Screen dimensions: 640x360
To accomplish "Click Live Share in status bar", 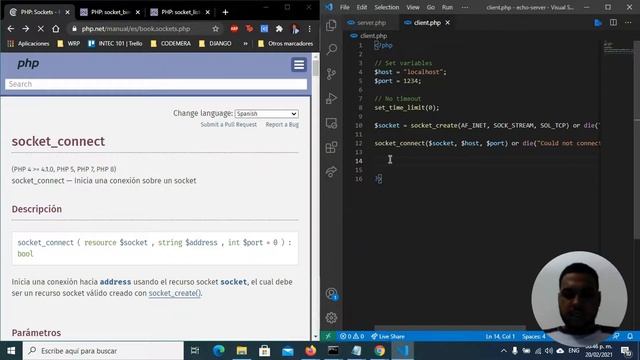I will 388,336.
